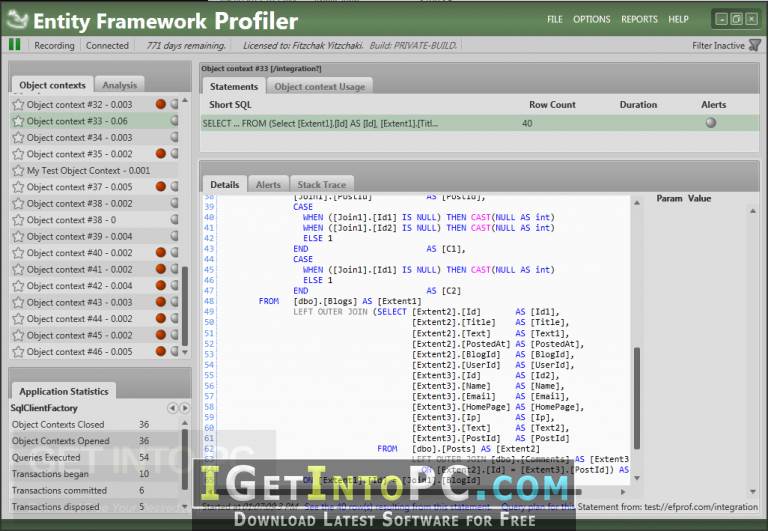
Task: Click red alert dot on context #35
Action: point(161,153)
